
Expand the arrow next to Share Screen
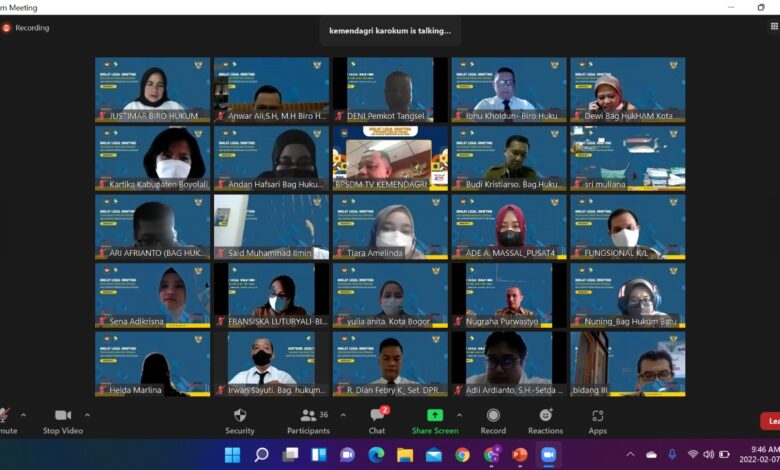click(460, 414)
